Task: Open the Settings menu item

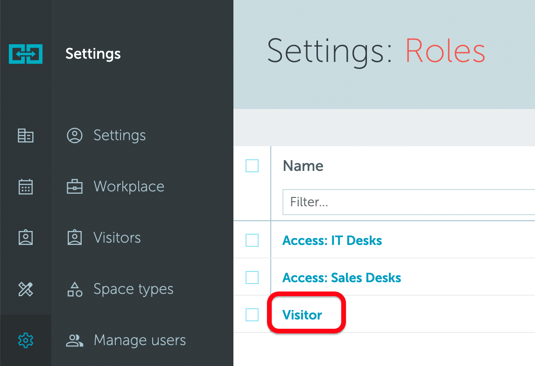Action: tap(119, 135)
